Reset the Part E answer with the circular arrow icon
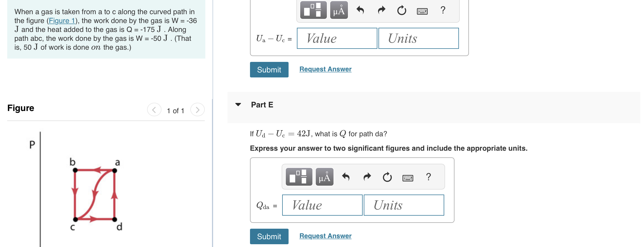This screenshot has height=247, width=644. pos(387,177)
